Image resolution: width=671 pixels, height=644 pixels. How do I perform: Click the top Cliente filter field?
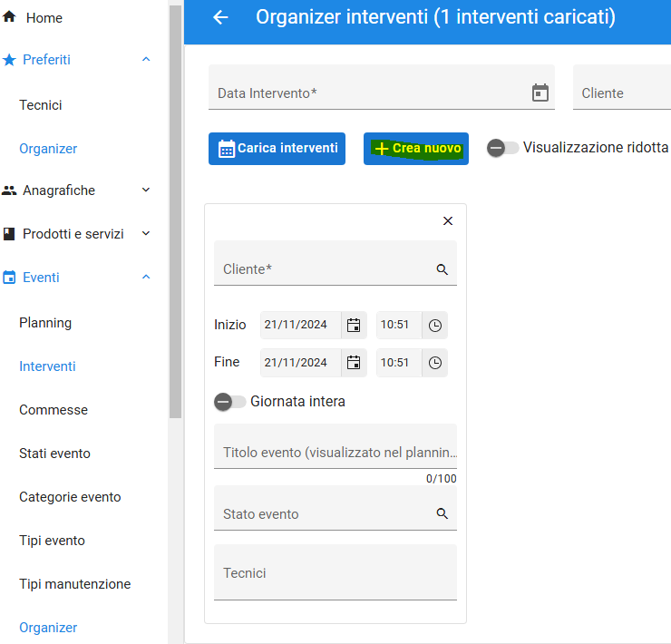(x=622, y=87)
